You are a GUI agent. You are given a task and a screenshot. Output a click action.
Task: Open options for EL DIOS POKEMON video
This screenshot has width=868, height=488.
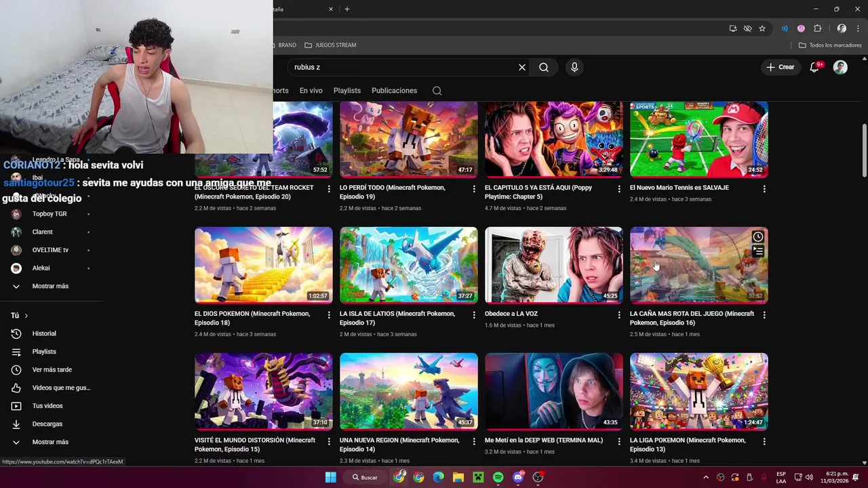(329, 314)
